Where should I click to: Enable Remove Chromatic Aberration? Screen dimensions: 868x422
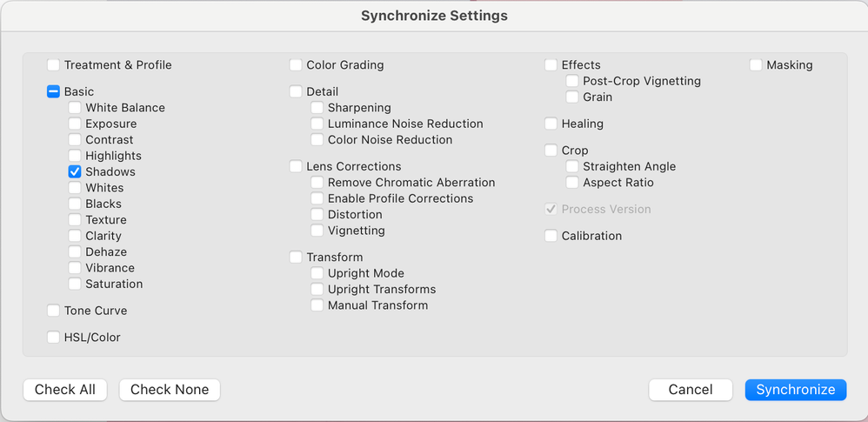317,183
